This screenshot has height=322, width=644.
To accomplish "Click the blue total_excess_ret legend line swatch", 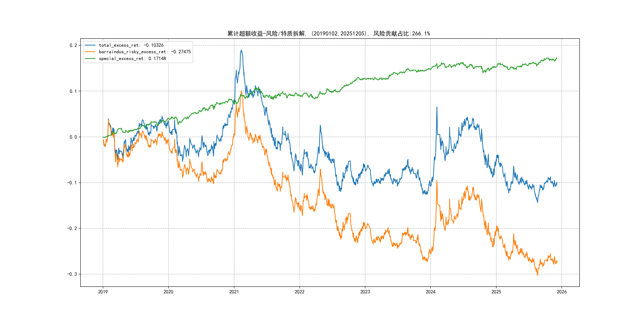I will pyautogui.click(x=90, y=45).
